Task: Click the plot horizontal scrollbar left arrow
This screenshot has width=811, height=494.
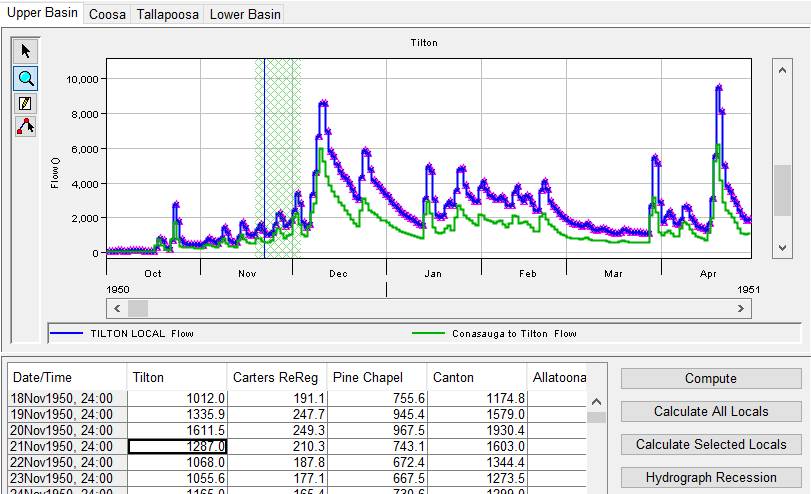Action: point(115,309)
